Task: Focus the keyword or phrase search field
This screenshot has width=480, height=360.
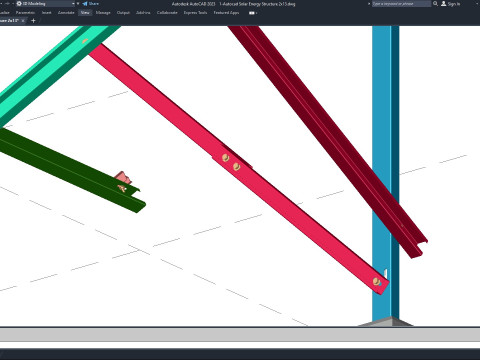Action: click(x=401, y=4)
